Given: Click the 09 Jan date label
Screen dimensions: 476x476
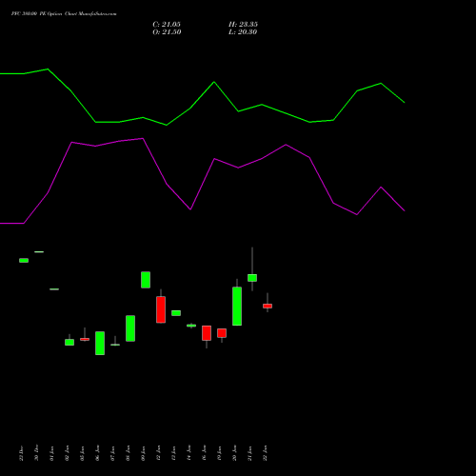Looking at the screenshot, I should tap(143, 453).
